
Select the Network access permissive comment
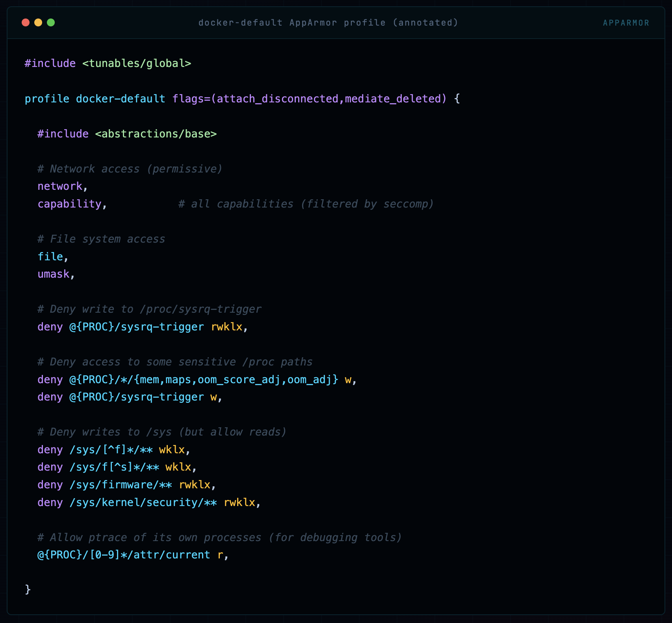pyautogui.click(x=129, y=169)
